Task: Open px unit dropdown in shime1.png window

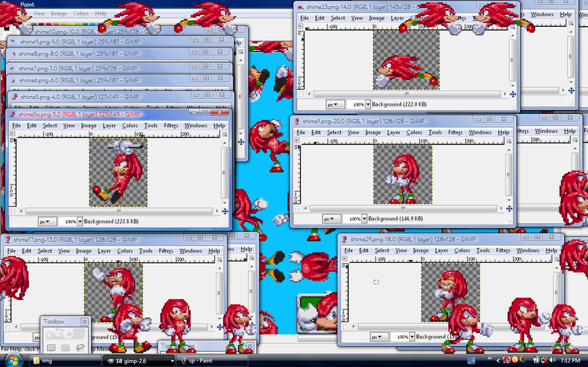Action: pyautogui.click(x=331, y=219)
